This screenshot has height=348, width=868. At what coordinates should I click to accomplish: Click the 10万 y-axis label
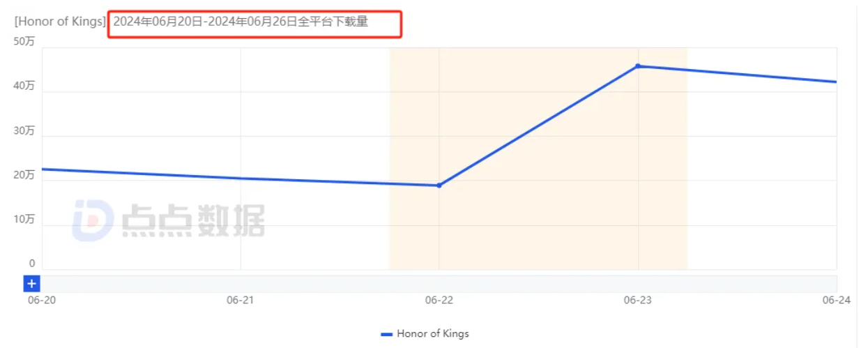click(24, 220)
